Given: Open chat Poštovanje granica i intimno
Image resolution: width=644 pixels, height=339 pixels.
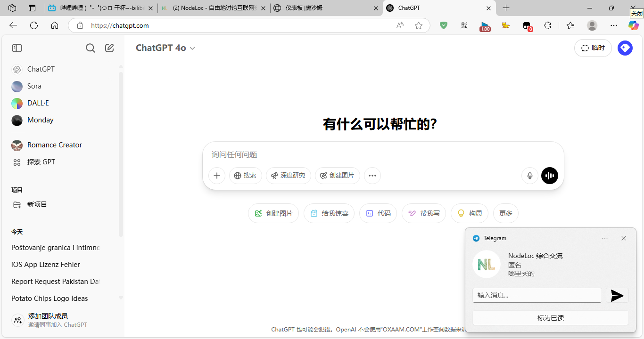Looking at the screenshot, I should 57,248.
